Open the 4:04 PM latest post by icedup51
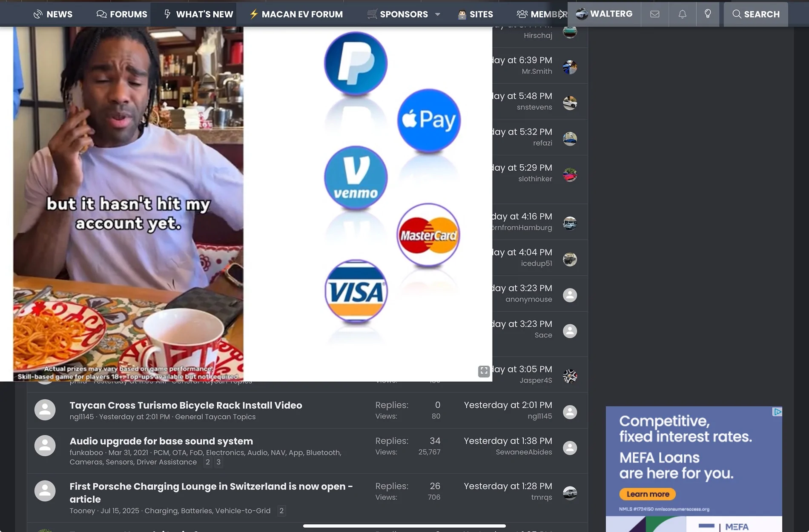The height and width of the screenshot is (532, 809). tap(522, 252)
